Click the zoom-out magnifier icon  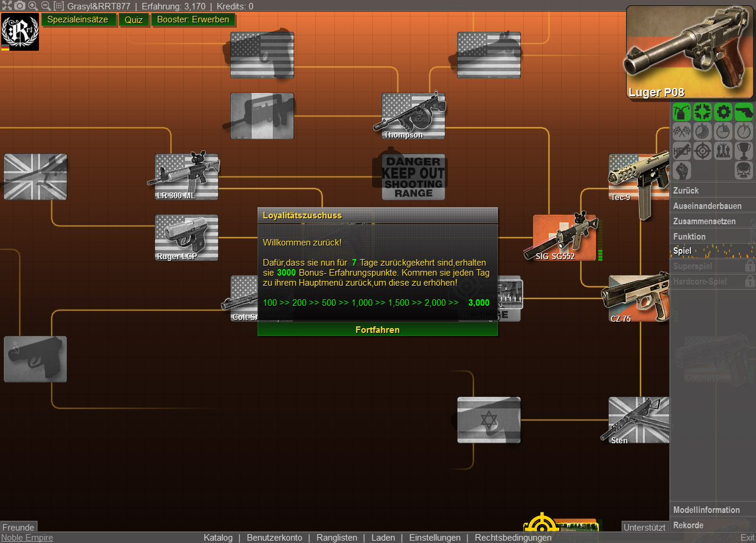coord(45,5)
